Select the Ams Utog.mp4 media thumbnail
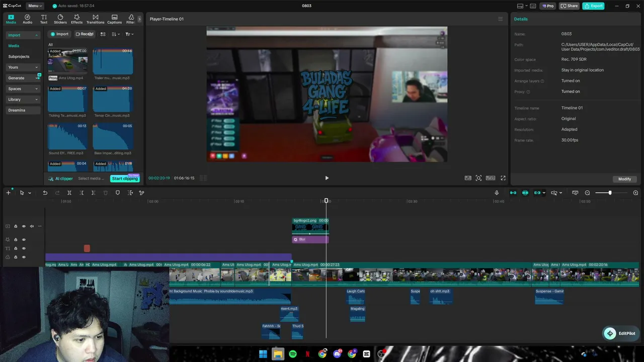Viewport: 644px width, 362px height. [68, 61]
